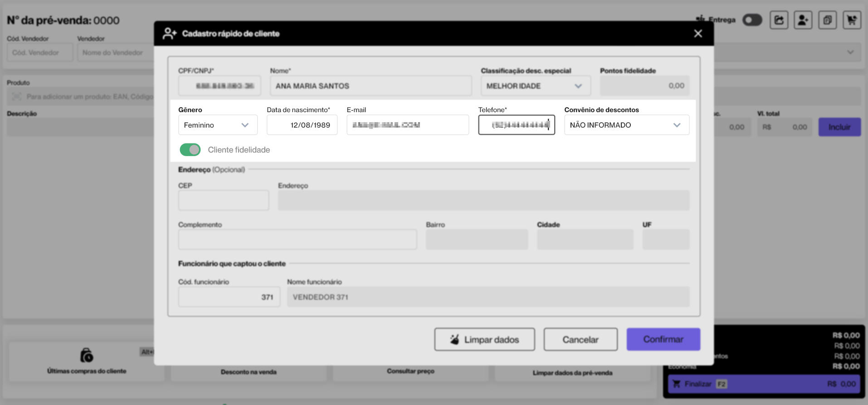Viewport: 868px width, 405px height.
Task: Close the quick customer registration dialog
Action: (698, 34)
